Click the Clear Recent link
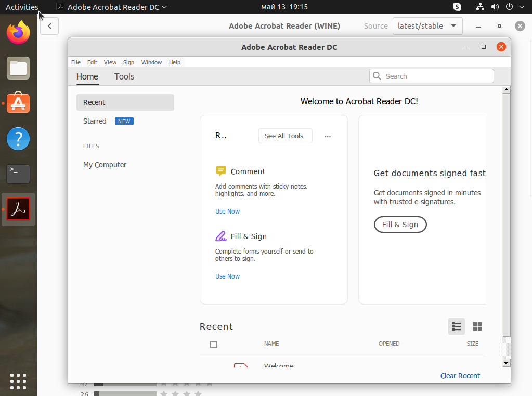532x396 pixels. (x=460, y=376)
